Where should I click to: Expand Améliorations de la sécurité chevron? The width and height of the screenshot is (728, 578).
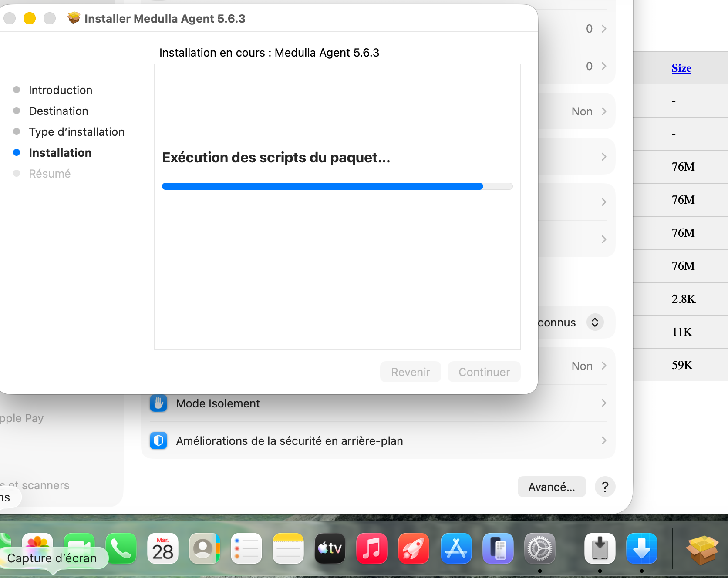coord(604,440)
